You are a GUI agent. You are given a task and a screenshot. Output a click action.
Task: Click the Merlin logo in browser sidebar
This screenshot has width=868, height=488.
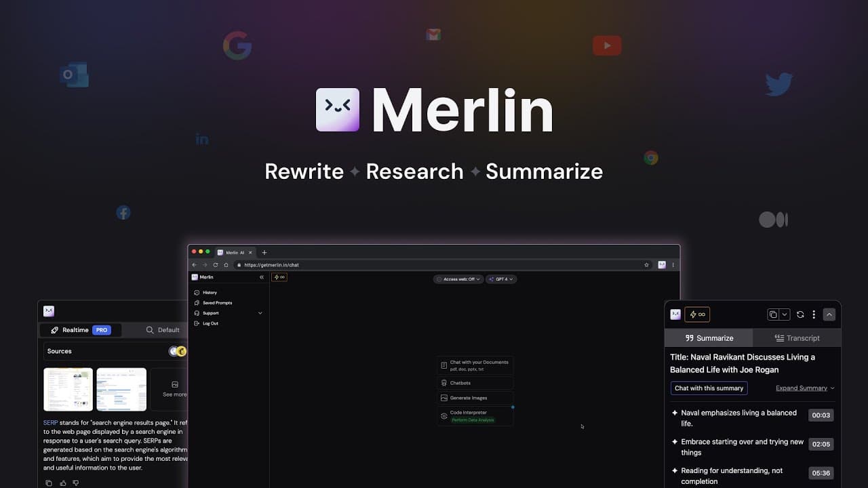pos(195,277)
